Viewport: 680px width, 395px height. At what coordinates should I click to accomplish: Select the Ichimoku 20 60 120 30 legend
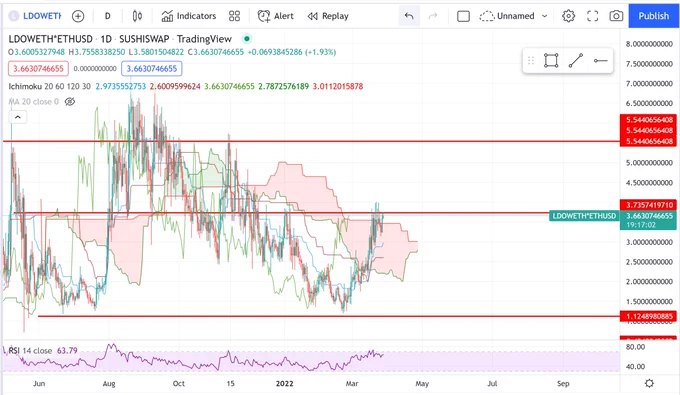pyautogui.click(x=49, y=86)
